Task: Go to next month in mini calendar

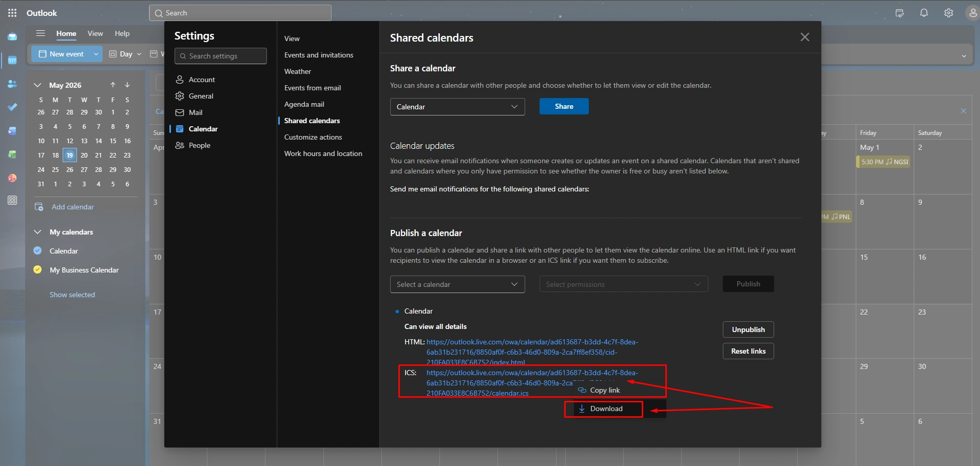Action: pos(127,85)
